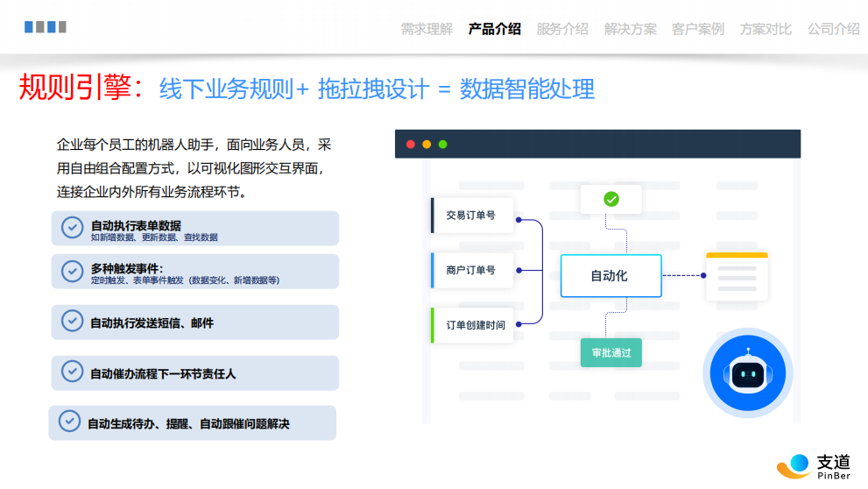
Task: Click the red dot in mockup window bar
Action: 411,144
